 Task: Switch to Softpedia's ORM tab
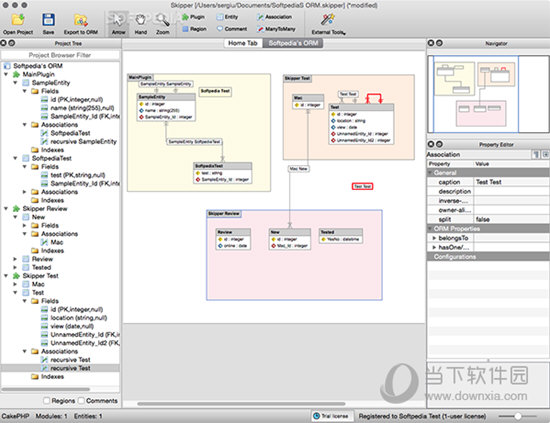click(293, 43)
